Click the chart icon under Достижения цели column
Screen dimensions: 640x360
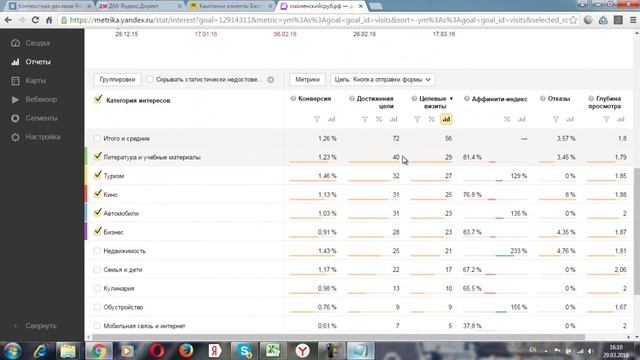point(393,119)
